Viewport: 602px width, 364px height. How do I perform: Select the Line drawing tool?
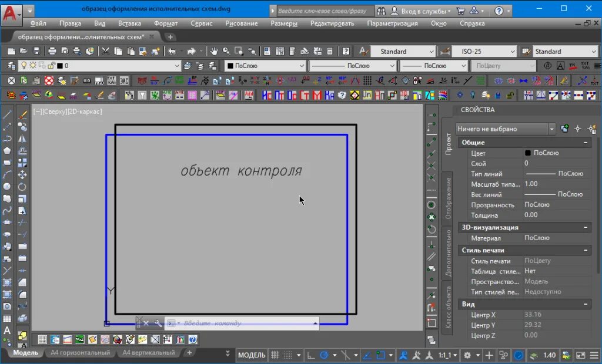click(x=7, y=114)
